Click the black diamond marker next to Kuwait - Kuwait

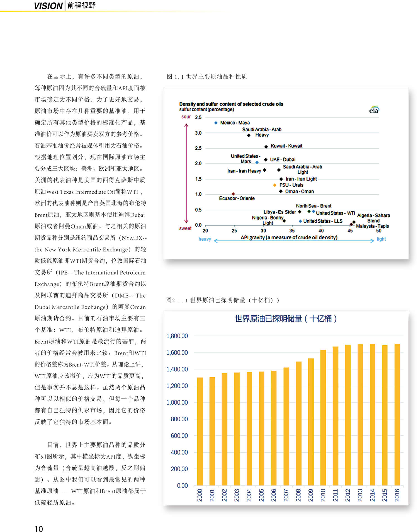(x=266, y=146)
